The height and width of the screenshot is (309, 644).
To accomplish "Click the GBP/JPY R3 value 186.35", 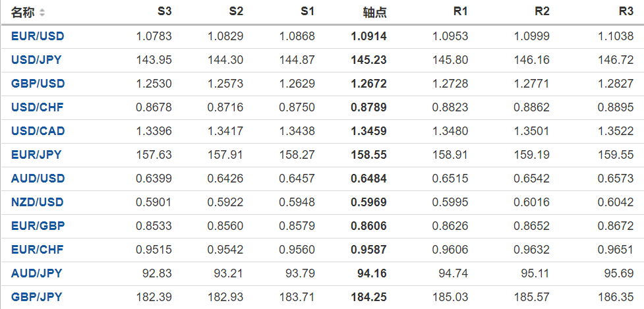I will click(x=616, y=297).
